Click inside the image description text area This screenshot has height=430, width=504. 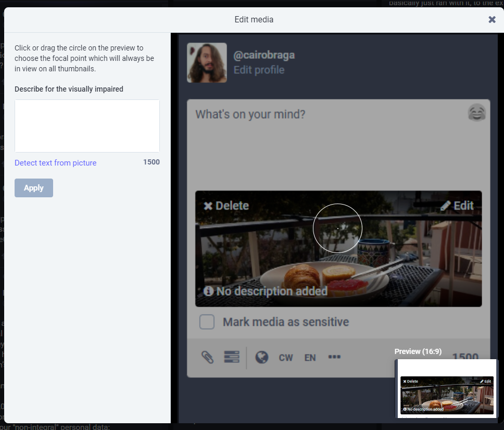(86, 125)
